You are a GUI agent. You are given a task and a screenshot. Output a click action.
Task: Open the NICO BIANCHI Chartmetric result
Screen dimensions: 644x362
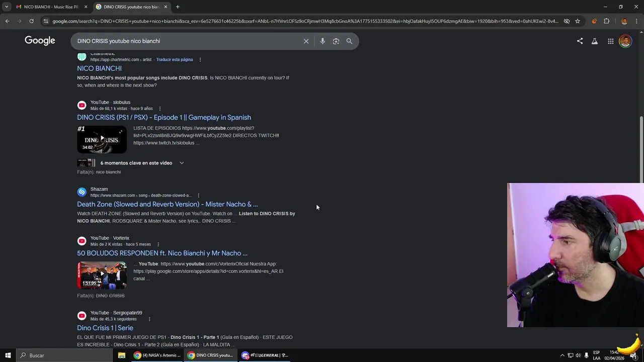click(x=99, y=68)
